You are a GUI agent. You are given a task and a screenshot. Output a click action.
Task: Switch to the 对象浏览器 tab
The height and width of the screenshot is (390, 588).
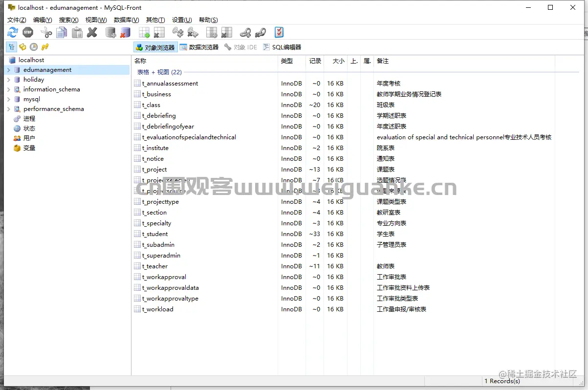point(155,47)
